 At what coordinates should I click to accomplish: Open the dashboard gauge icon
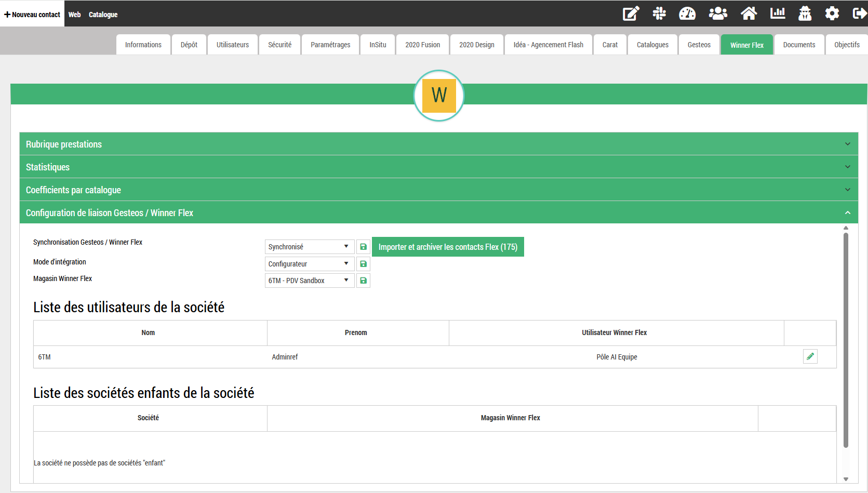(x=687, y=14)
